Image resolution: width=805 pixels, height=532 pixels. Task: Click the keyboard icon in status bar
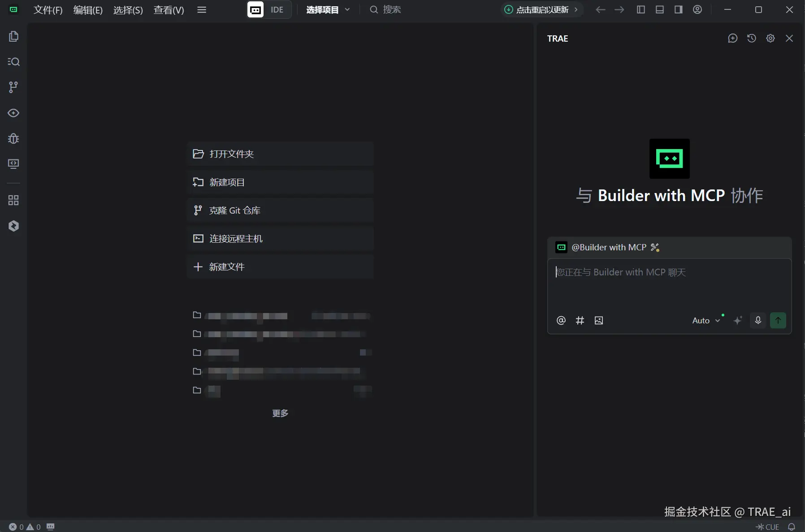(51, 527)
